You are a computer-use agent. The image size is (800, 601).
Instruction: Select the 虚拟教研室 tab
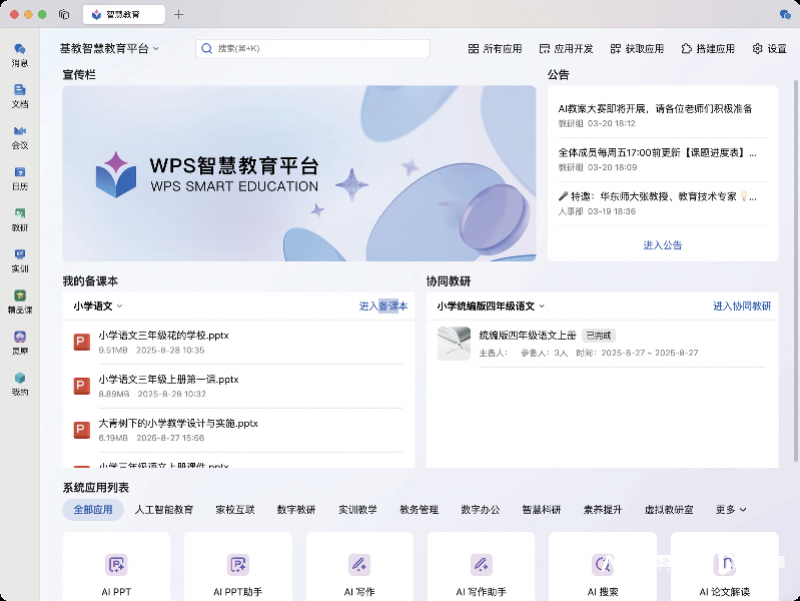tap(669, 510)
